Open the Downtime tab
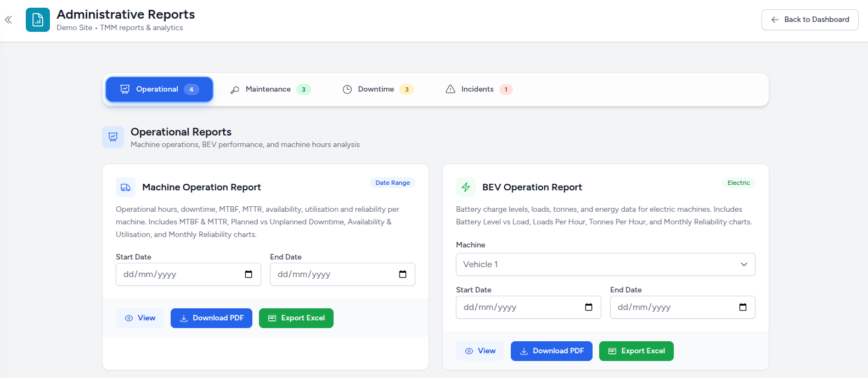This screenshot has width=868, height=378. pyautogui.click(x=378, y=89)
